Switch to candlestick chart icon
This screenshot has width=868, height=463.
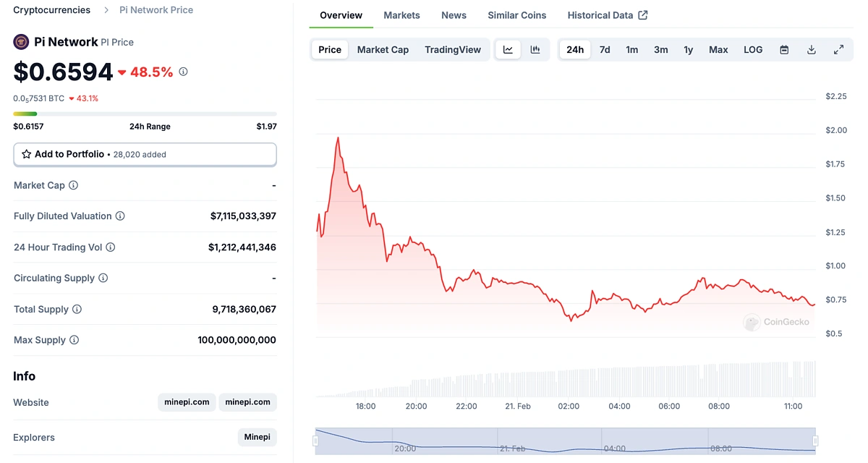(x=535, y=49)
